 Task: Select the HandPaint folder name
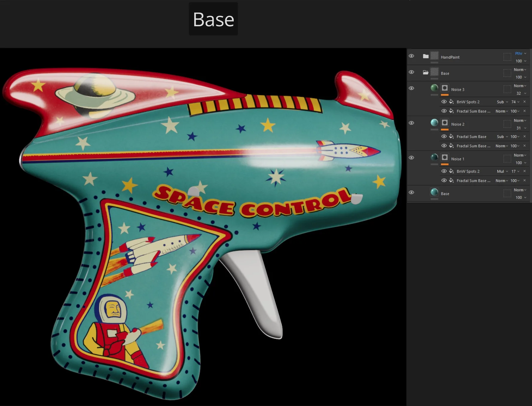[450, 57]
